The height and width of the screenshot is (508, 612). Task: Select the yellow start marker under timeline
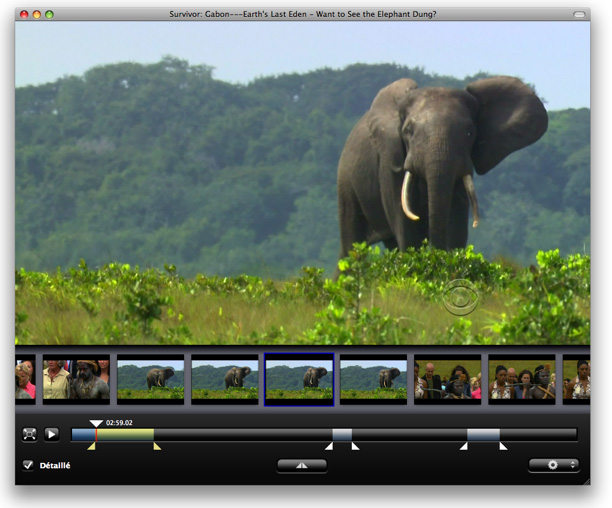(91, 446)
